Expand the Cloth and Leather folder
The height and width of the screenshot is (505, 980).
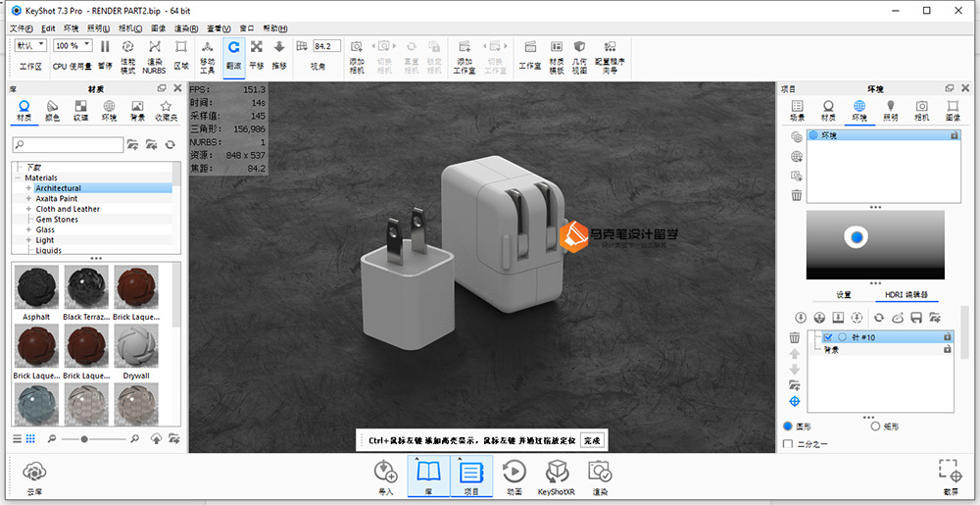tap(28, 210)
